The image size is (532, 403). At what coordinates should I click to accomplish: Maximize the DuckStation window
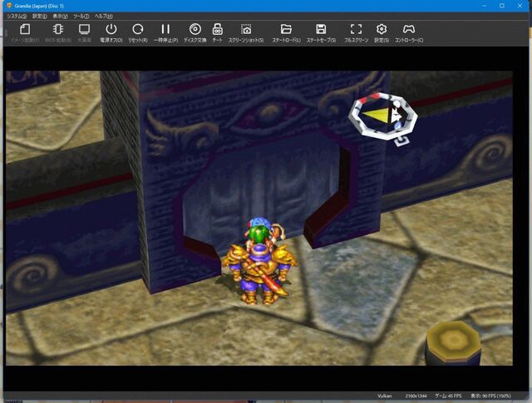502,6
